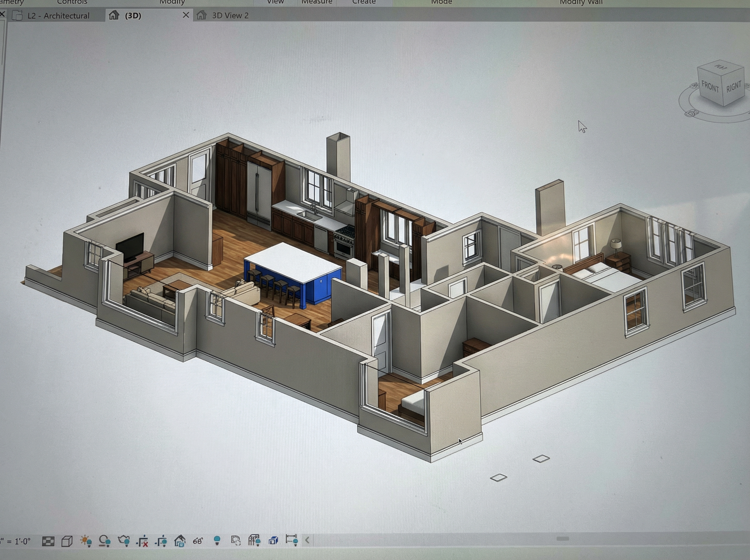Screen dimensions: 750x560
Task: Collapse view control bar left chevron
Action: click(x=307, y=540)
